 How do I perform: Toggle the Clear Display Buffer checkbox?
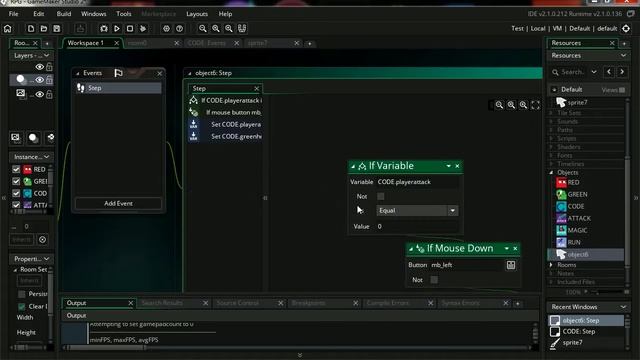[22, 307]
